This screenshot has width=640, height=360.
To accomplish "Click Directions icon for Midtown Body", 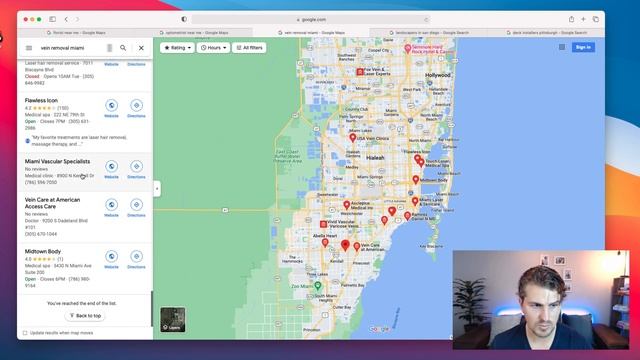I will [136, 256].
